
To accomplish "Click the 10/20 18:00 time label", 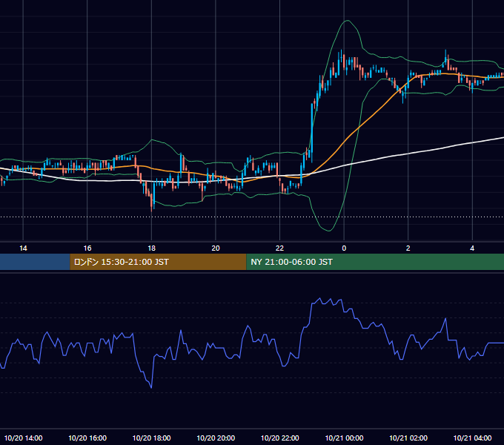I will coord(151,438).
